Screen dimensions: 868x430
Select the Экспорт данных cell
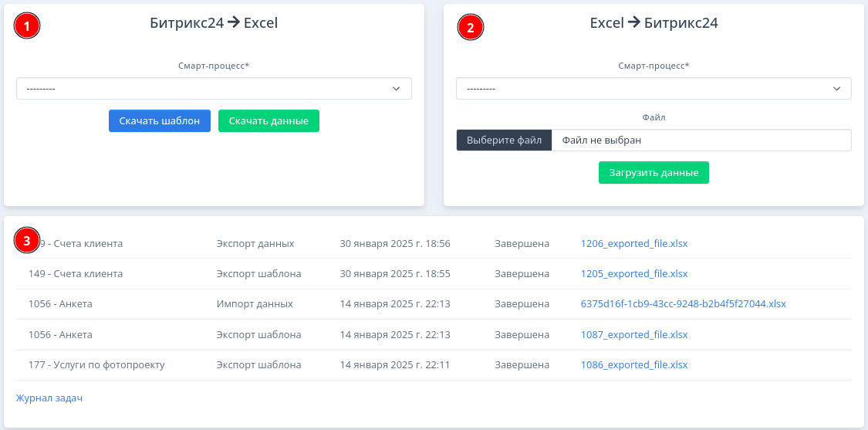(x=255, y=243)
